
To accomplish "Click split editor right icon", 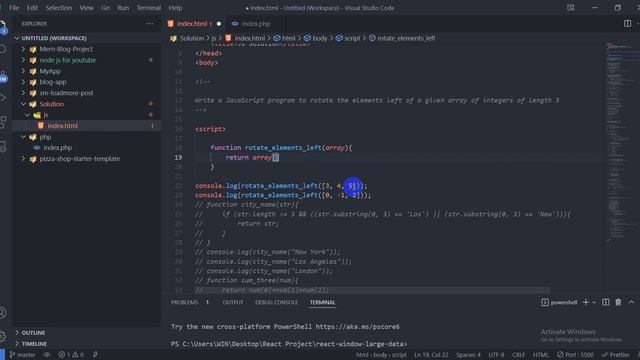I will [627, 24].
